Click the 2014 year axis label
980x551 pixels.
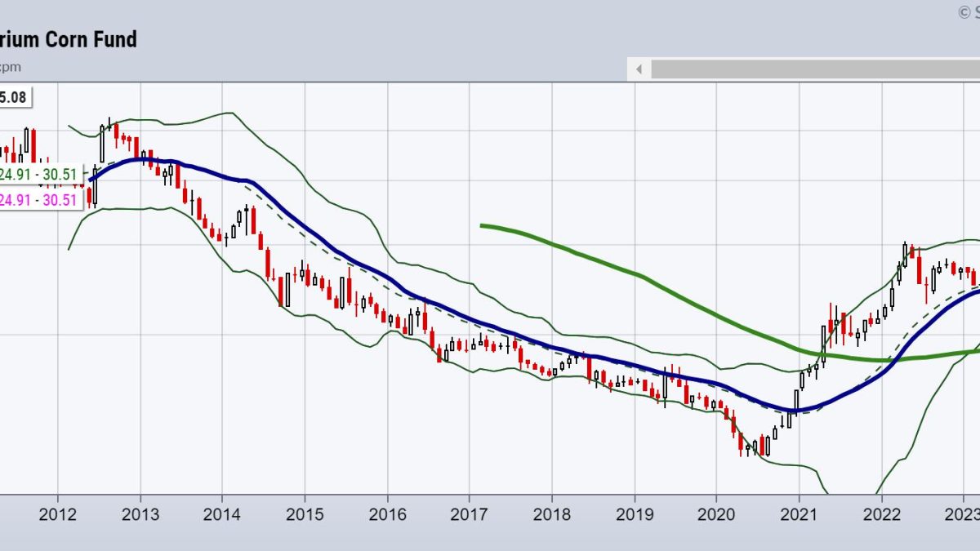(x=222, y=514)
